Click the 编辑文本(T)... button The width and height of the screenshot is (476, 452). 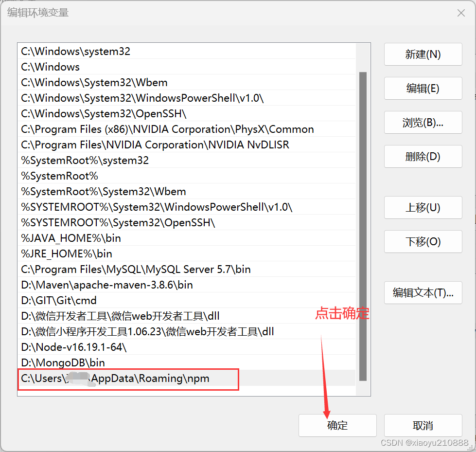(423, 292)
